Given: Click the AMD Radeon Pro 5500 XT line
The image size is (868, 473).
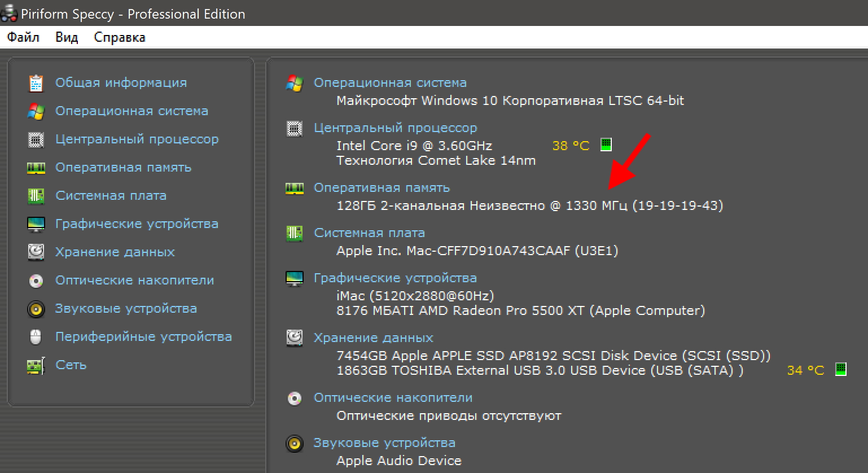Looking at the screenshot, I should point(520,310).
